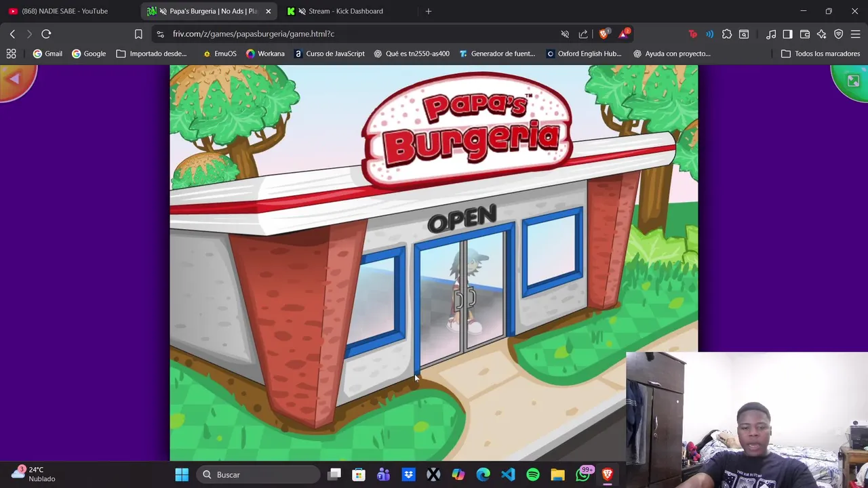Open the Extensions puzzle menu
Viewport: 868px width, 488px height.
(727, 34)
